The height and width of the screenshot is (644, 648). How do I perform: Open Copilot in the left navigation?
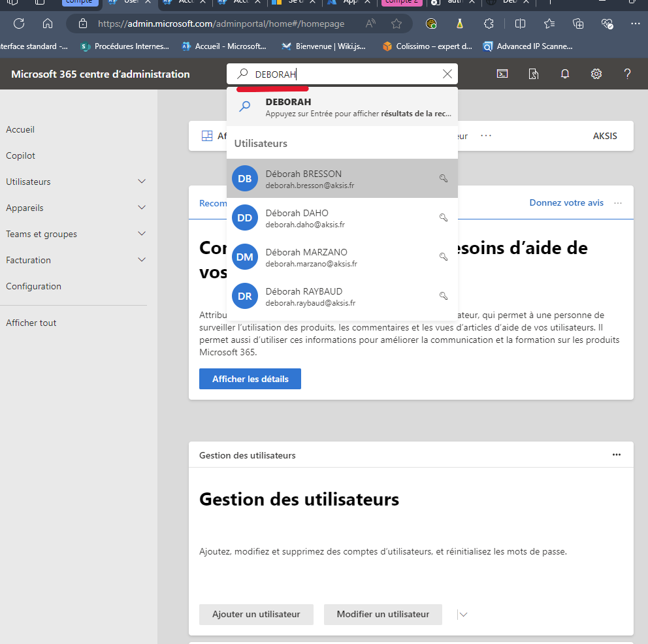(x=20, y=155)
